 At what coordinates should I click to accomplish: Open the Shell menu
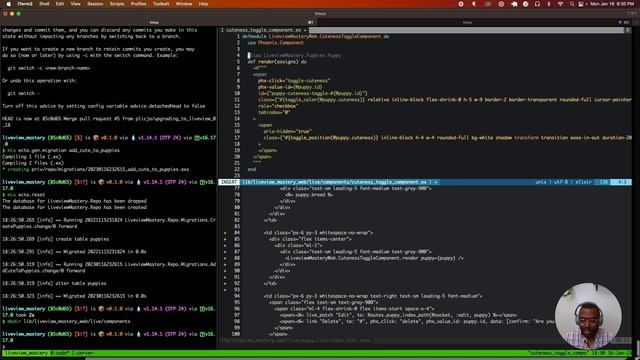coord(44,4)
